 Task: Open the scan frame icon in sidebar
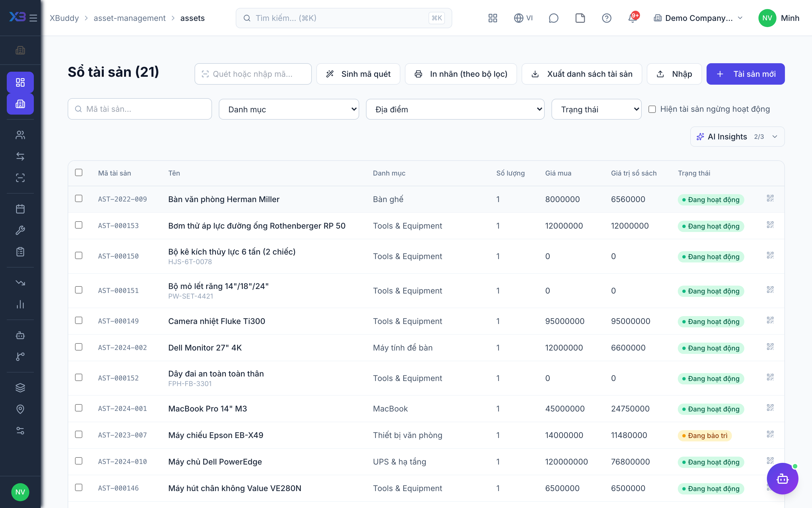[20, 178]
